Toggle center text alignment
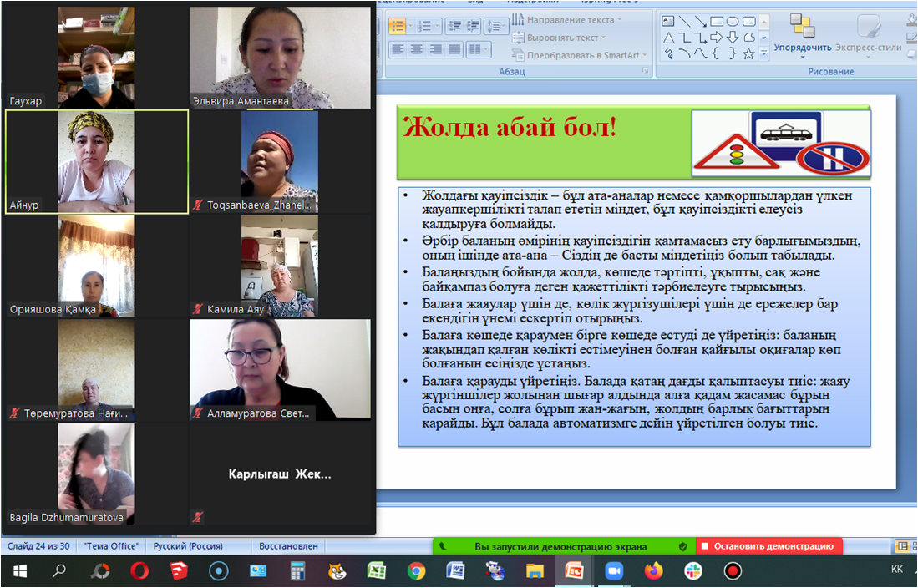 click(417, 49)
